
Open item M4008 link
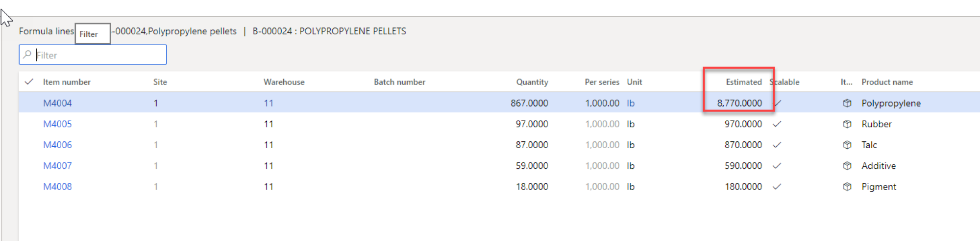[x=57, y=187]
